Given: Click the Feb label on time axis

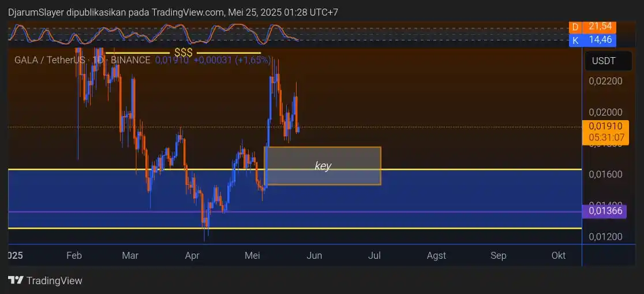Looking at the screenshot, I should (x=74, y=255).
